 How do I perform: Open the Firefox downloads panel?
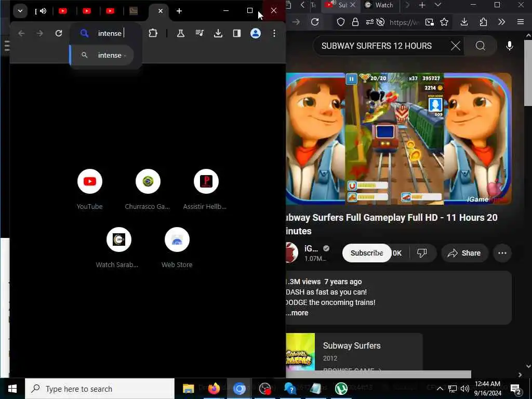coord(464,22)
